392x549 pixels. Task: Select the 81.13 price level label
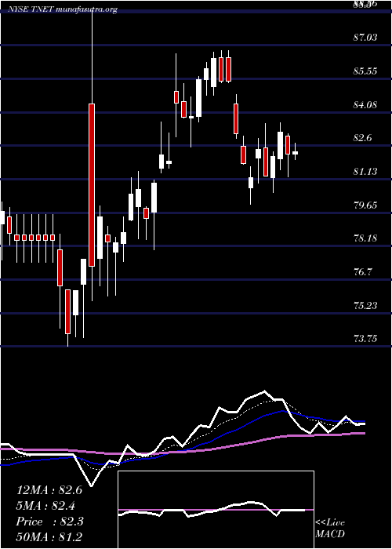tap(365, 172)
